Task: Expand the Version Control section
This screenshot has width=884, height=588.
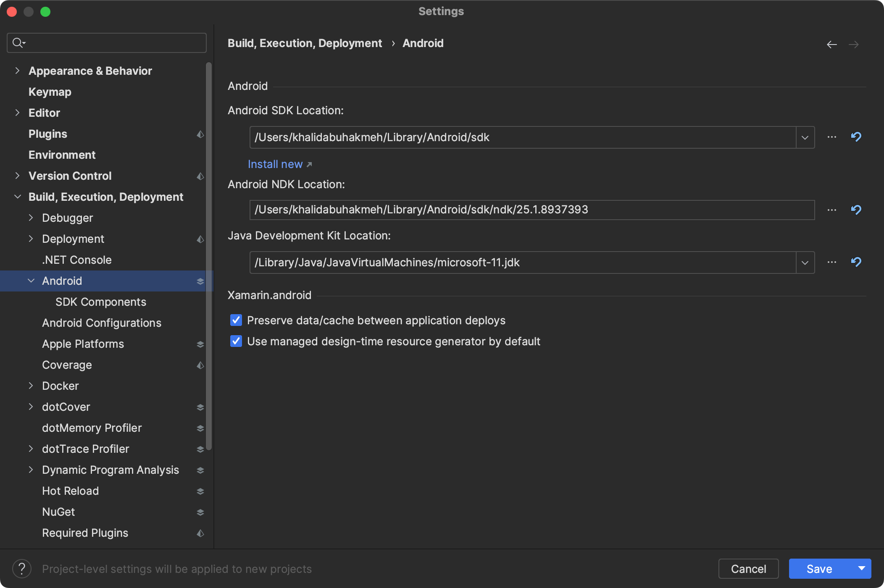Action: [17, 176]
